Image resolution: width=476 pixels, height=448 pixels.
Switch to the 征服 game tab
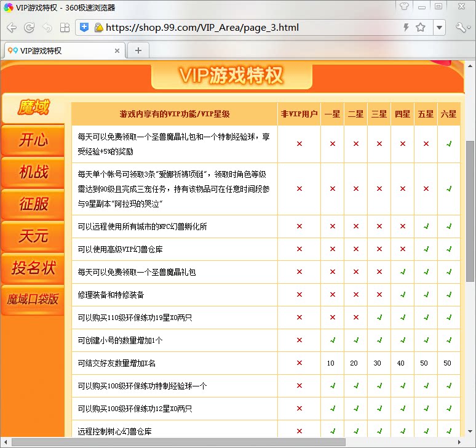(33, 204)
